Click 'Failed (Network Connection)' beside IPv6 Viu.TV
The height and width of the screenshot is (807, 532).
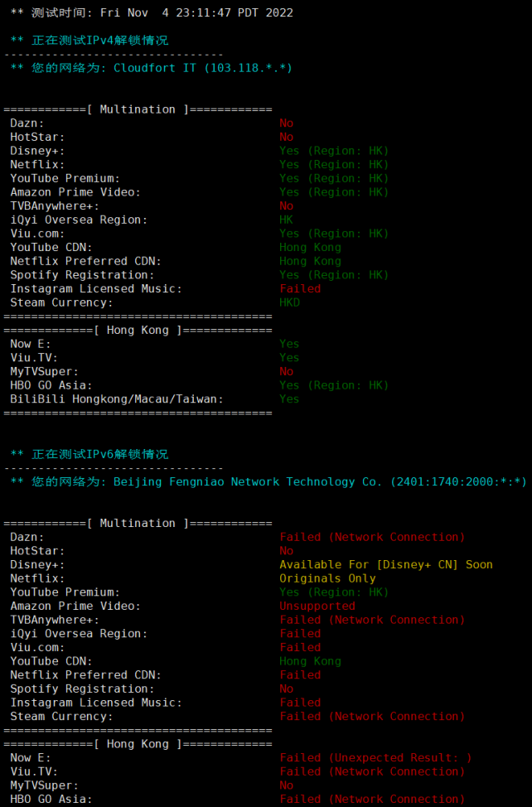(x=372, y=771)
